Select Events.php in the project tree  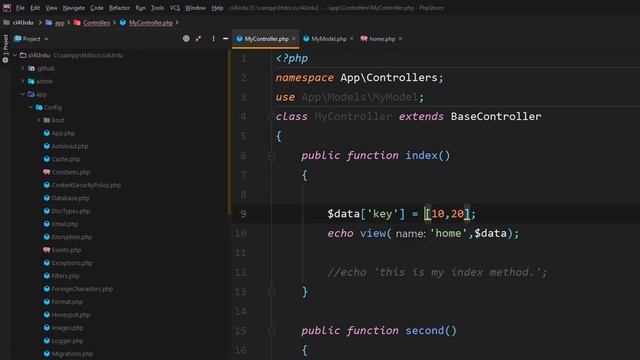(x=67, y=250)
